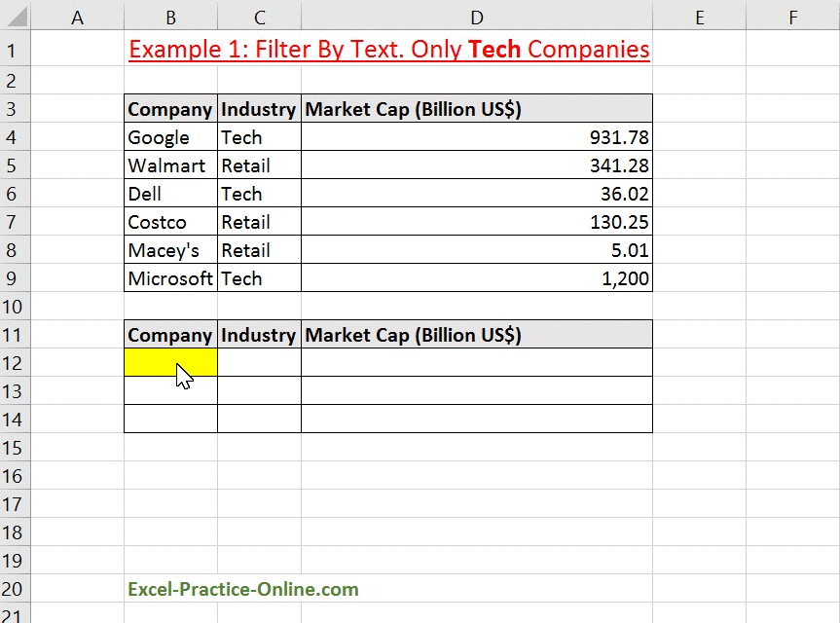The width and height of the screenshot is (840, 623).
Task: Select the Industry cell in Dell's row
Action: coord(259,194)
